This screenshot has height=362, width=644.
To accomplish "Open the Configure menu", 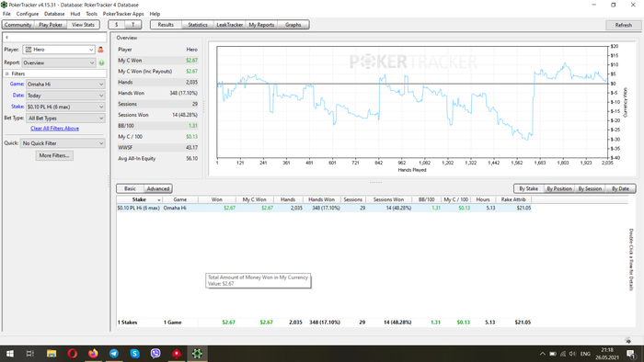I will pyautogui.click(x=27, y=14).
